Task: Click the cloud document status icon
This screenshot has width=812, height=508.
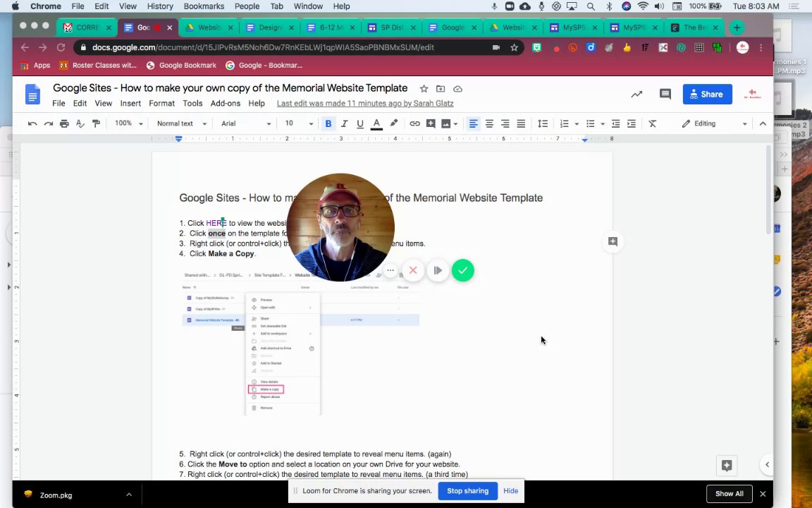Action: point(457,89)
